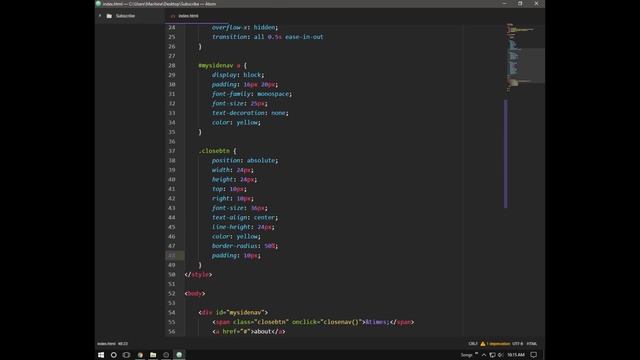
Task: Change the HTML grammar selector
Action: point(532,344)
